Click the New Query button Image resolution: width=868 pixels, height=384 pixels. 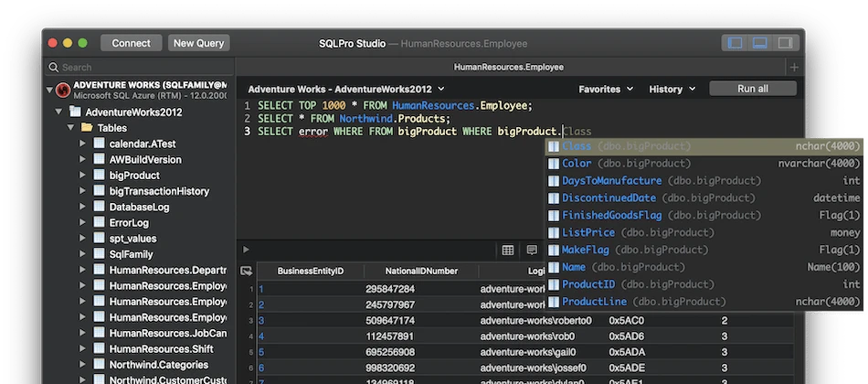[200, 43]
